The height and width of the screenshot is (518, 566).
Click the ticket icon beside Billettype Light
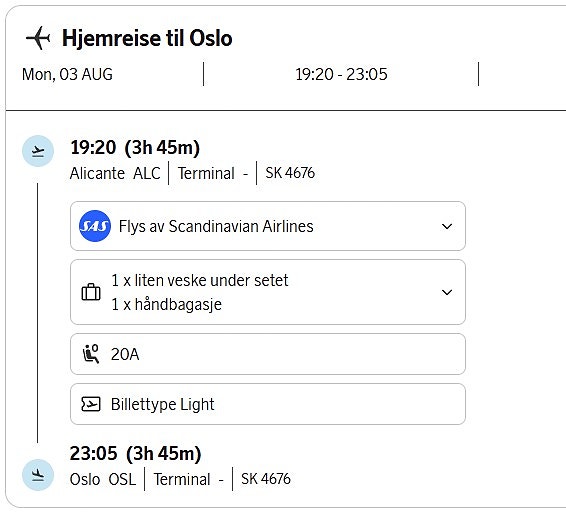point(91,404)
